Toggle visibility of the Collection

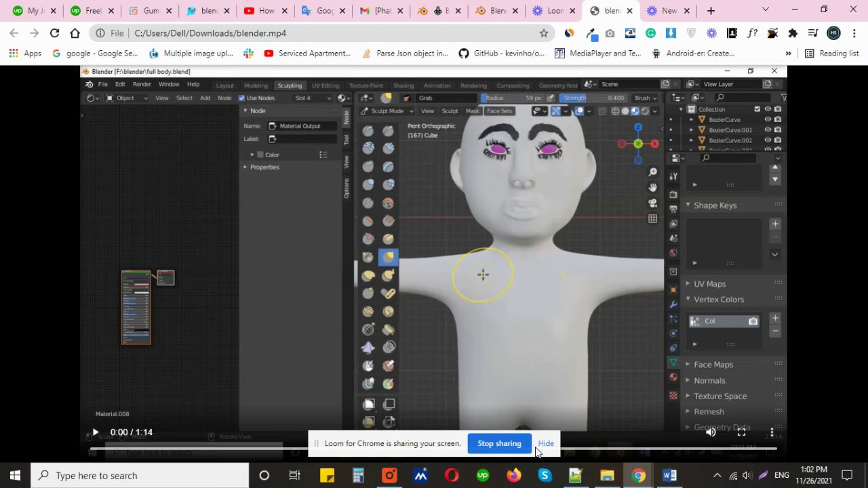[x=768, y=109]
